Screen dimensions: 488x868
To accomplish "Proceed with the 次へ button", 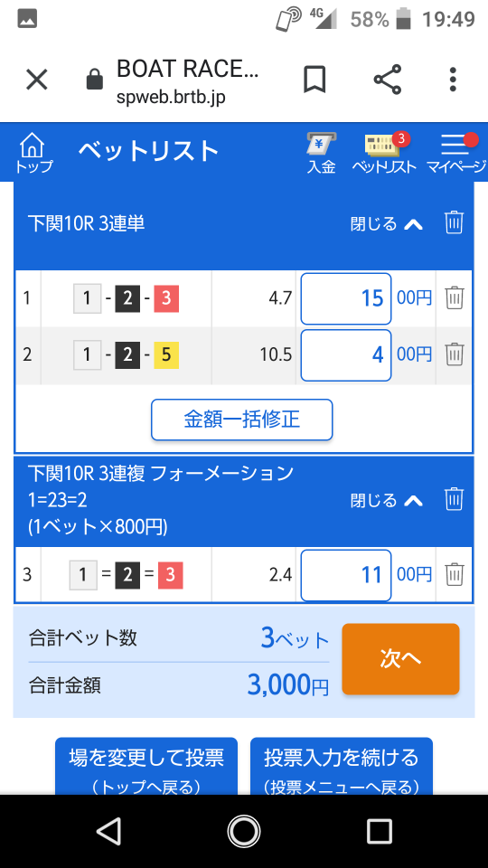I will pos(400,659).
